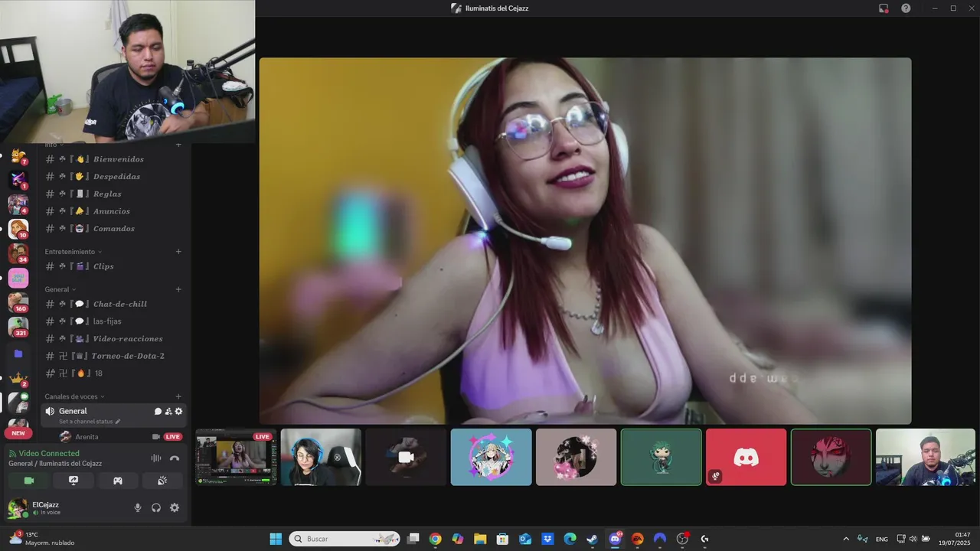
Task: Open the soundboard button
Action: click(x=162, y=481)
